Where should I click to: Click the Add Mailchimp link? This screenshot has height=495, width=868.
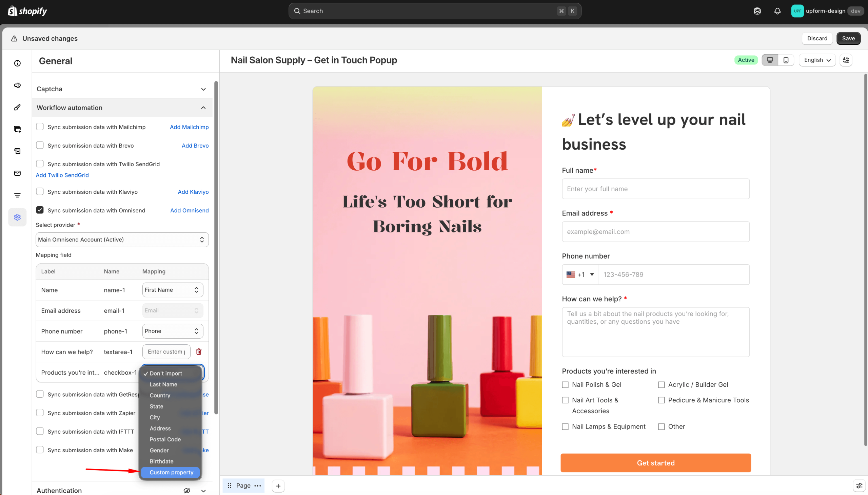pyautogui.click(x=189, y=127)
